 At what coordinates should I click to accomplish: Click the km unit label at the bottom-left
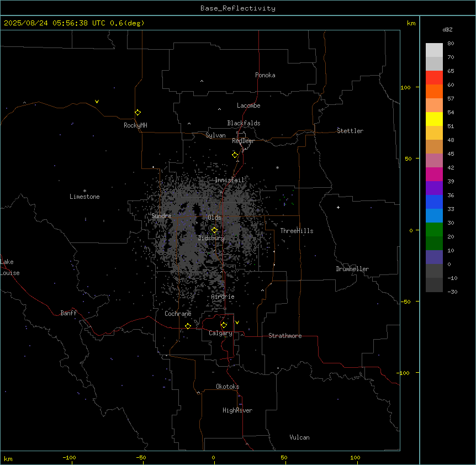click(8, 458)
